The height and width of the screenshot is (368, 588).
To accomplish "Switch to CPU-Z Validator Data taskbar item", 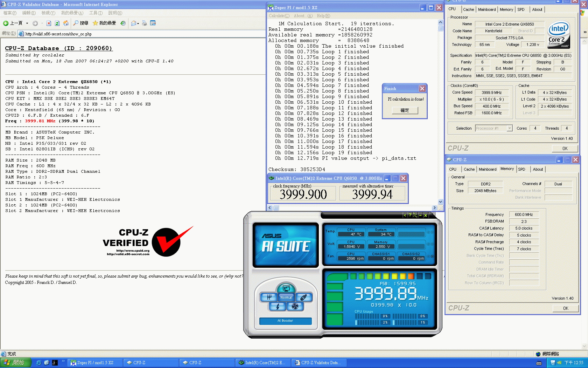I will [x=319, y=363].
